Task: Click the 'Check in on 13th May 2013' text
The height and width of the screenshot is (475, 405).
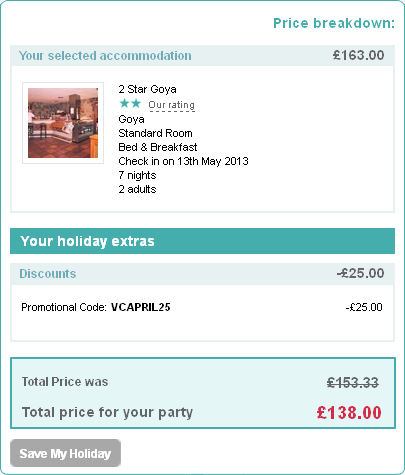Action: pos(183,161)
